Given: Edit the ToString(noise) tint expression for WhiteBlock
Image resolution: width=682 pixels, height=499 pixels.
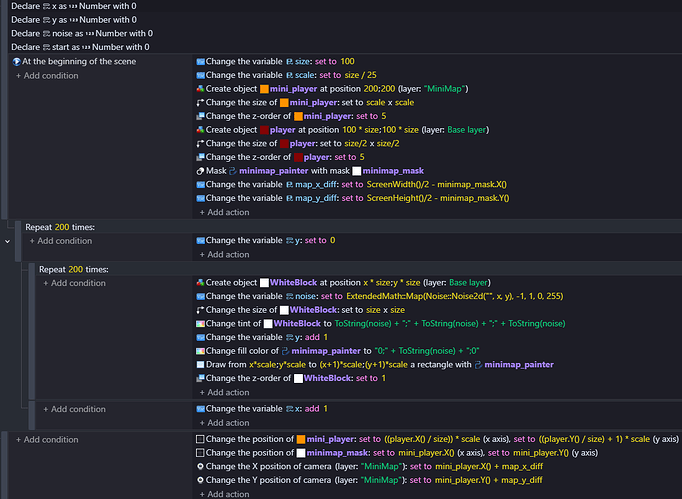Looking at the screenshot, I should pyautogui.click(x=450, y=324).
